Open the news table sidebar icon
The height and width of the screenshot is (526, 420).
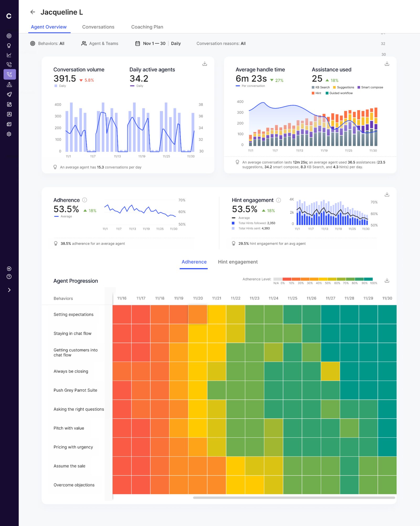(9, 124)
